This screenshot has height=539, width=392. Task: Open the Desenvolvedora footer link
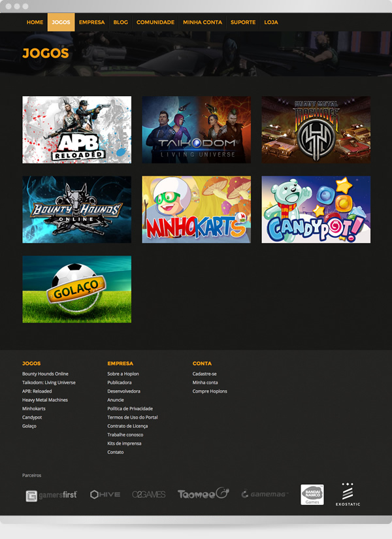123,391
